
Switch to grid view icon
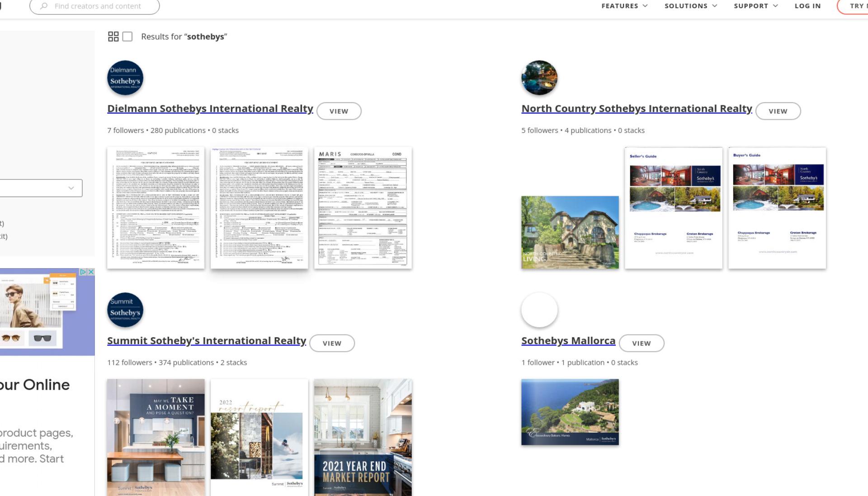pyautogui.click(x=113, y=37)
